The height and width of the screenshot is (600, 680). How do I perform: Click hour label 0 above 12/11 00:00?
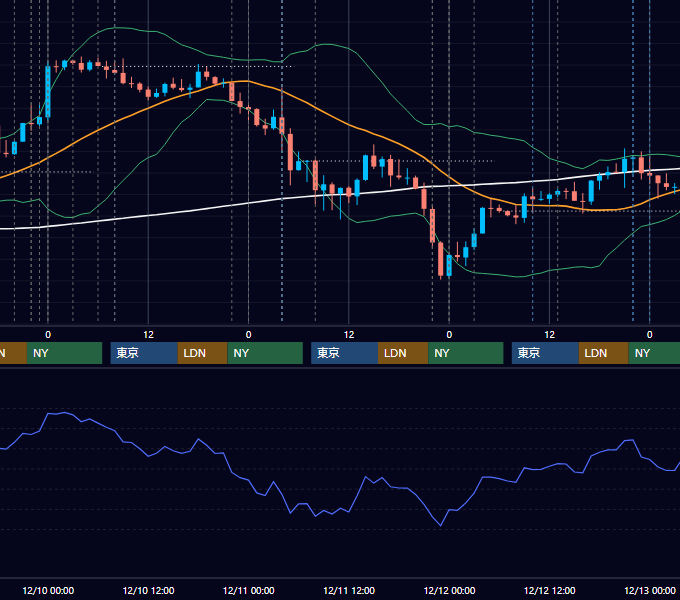click(x=248, y=335)
